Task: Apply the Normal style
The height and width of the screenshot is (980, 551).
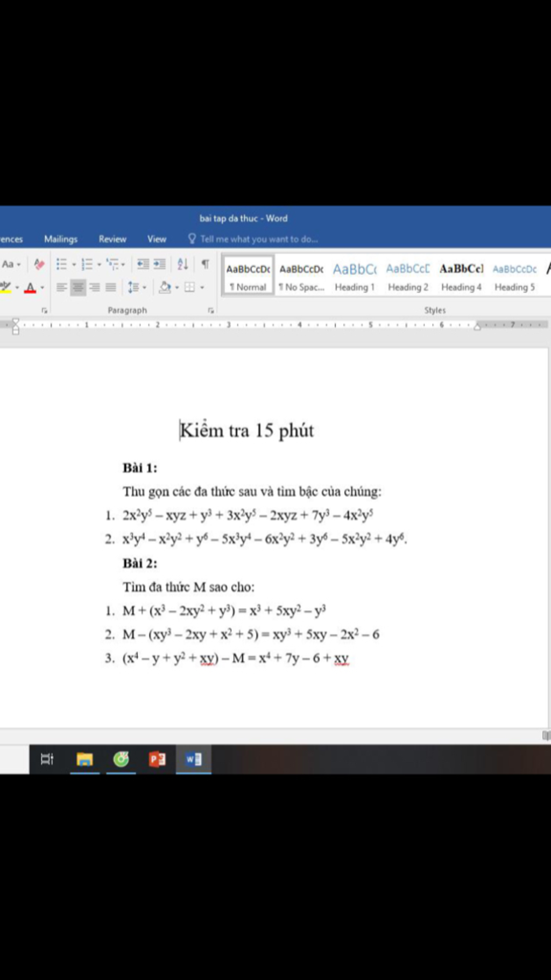Action: 248,276
